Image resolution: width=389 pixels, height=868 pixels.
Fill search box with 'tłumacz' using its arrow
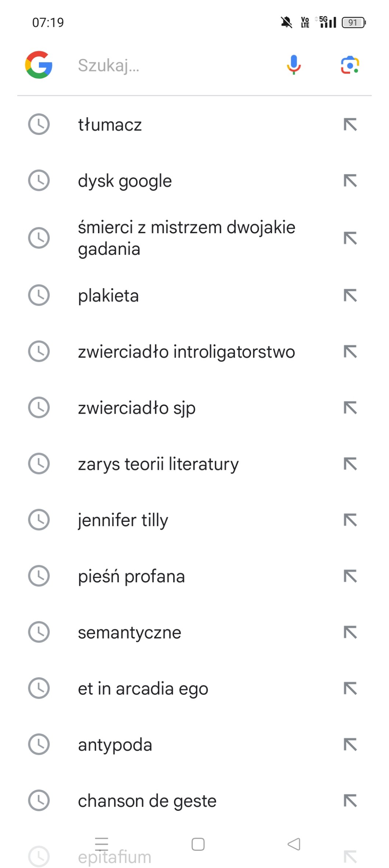point(350,124)
